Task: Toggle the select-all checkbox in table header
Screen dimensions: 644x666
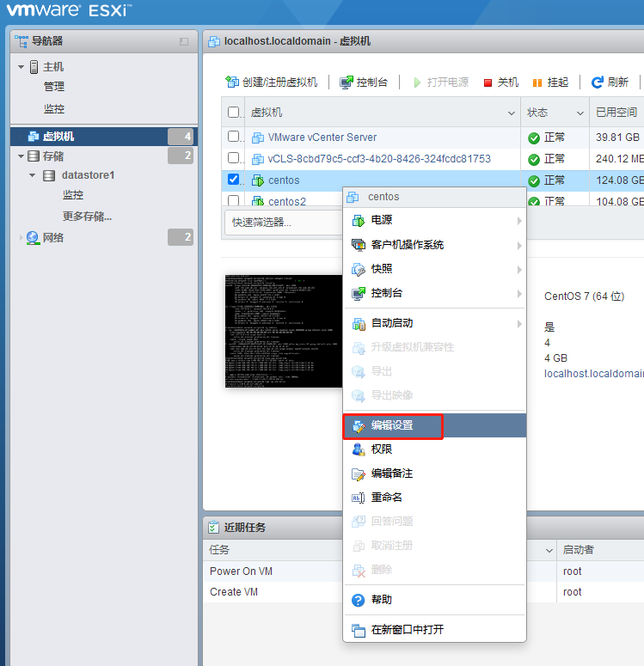Action: [233, 112]
